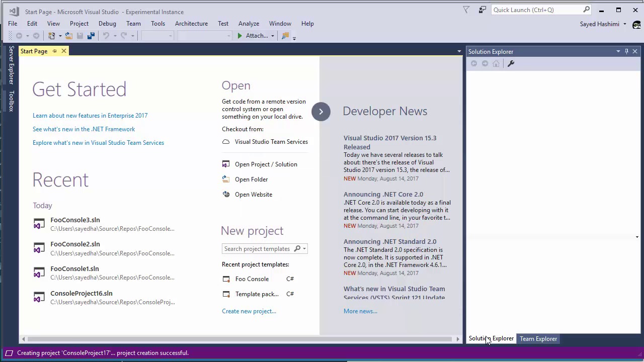The image size is (644, 362).
Task: Toggle the pin on the Start Page tab
Action: [54, 51]
